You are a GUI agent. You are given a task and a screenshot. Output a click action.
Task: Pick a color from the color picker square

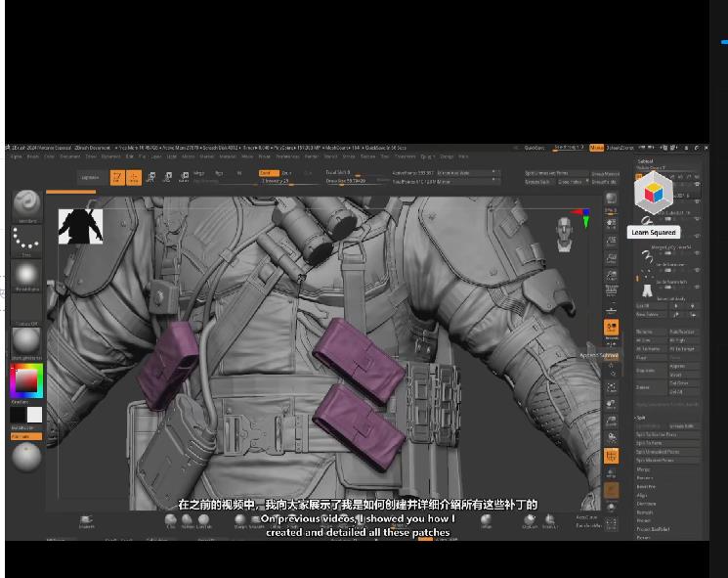(x=24, y=380)
